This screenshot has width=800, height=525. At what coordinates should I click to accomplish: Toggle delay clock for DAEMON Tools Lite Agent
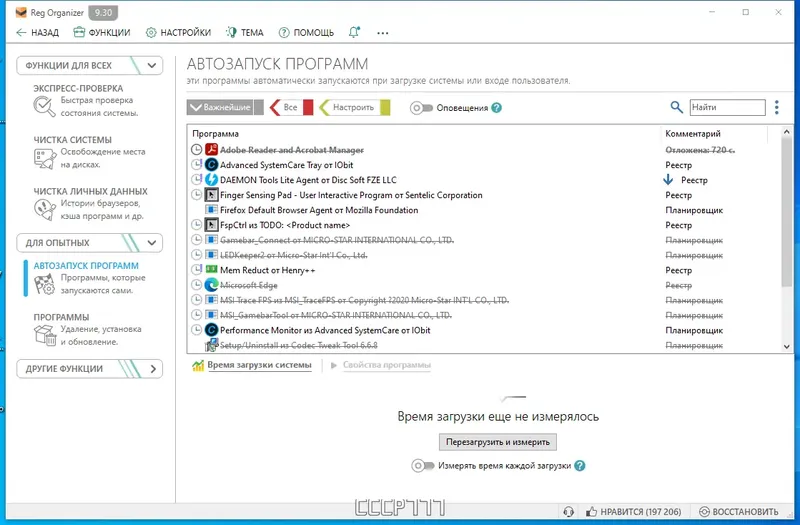[196, 180]
